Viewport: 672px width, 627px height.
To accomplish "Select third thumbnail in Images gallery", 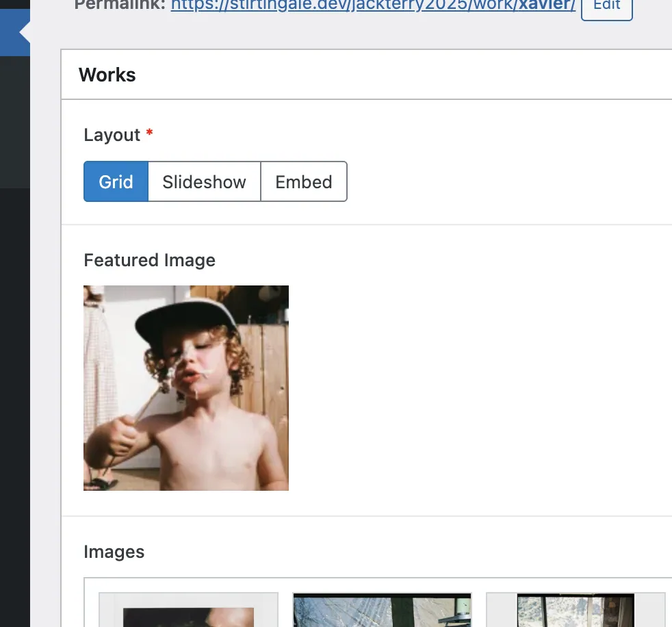I will 576,611.
